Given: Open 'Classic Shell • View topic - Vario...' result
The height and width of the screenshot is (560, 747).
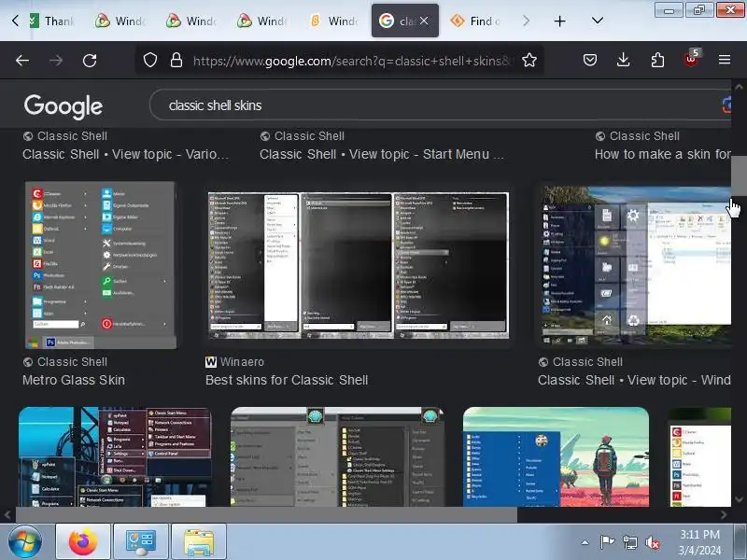Looking at the screenshot, I should pos(125,154).
